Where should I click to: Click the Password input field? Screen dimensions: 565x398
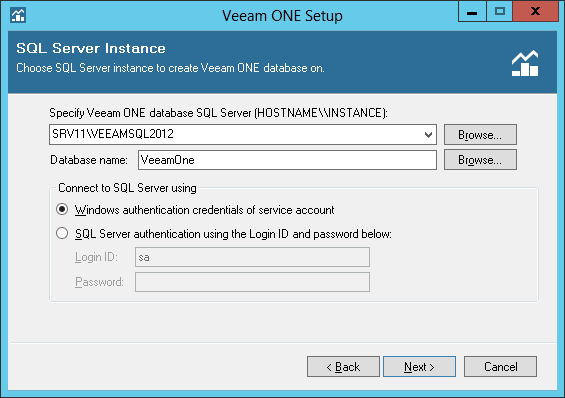click(x=252, y=282)
